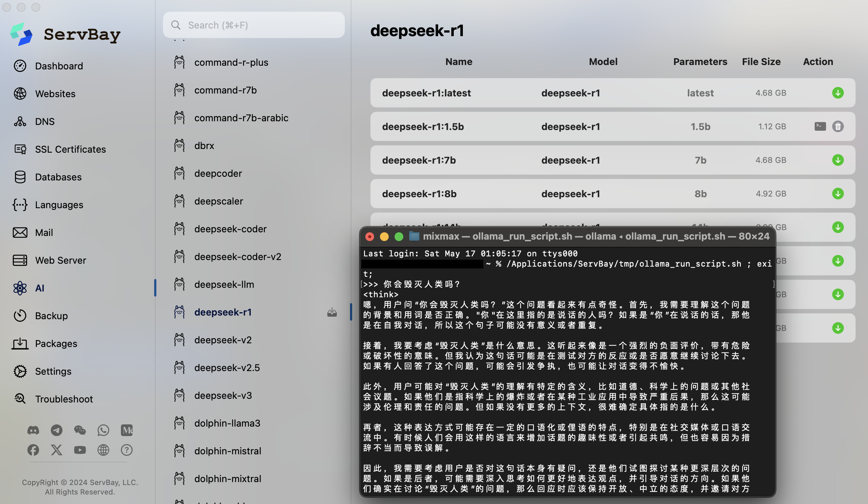
Task: Delete the deepseek-r1:1.5b model
Action: tap(838, 126)
